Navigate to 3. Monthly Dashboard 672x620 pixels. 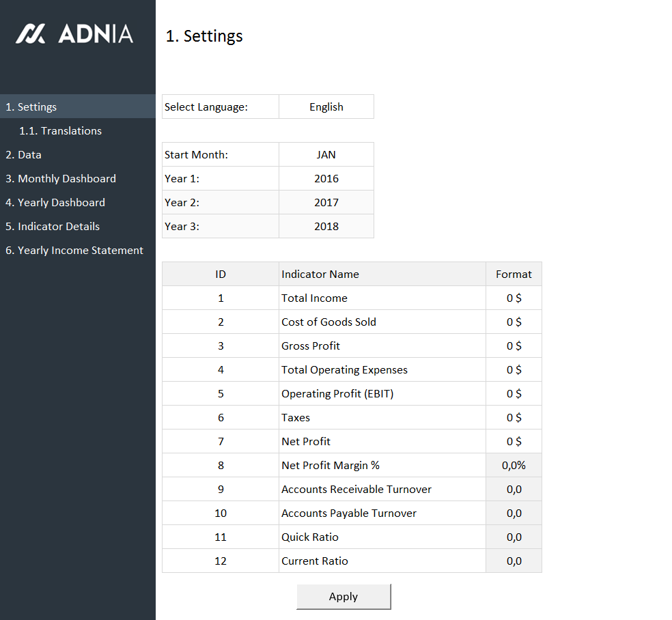(60, 179)
